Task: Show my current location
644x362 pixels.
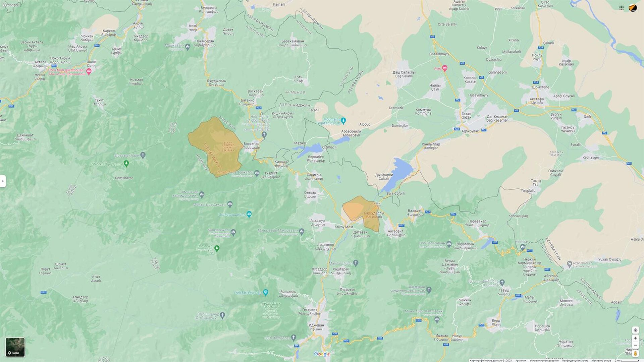Action: coord(635,330)
